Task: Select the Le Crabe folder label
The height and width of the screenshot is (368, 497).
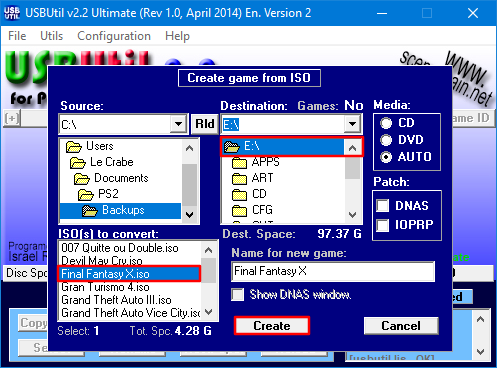Action: tap(112, 162)
